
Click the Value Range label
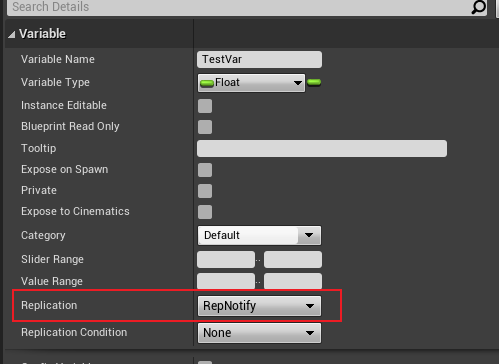[x=52, y=281]
